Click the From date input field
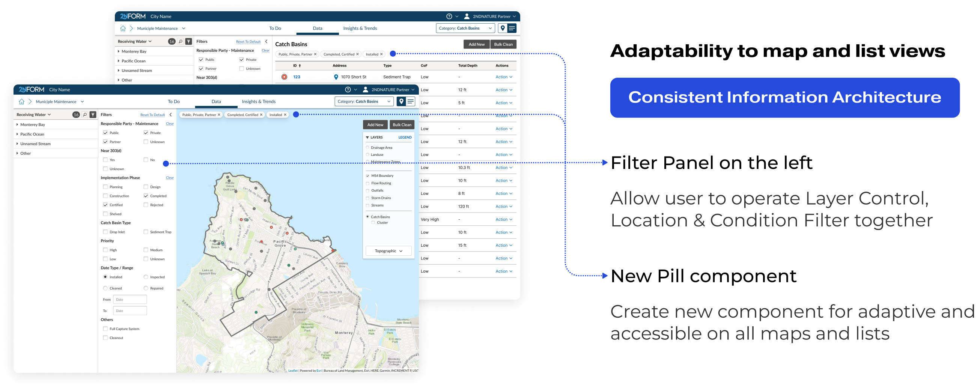Screen dimensions: 980x389 click(130, 300)
